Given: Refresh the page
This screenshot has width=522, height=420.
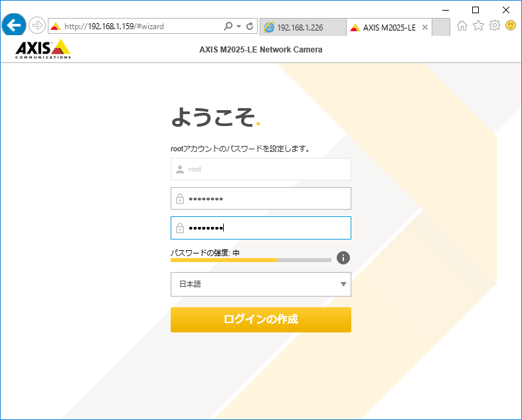Looking at the screenshot, I should click(x=250, y=26).
